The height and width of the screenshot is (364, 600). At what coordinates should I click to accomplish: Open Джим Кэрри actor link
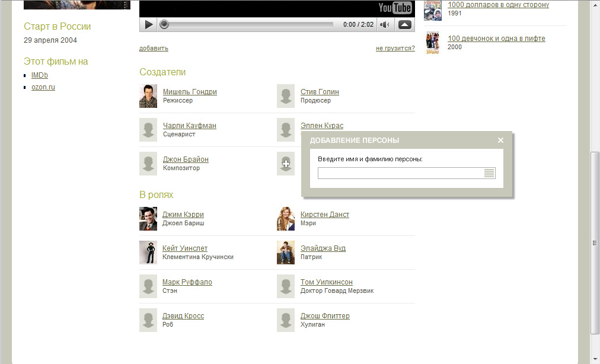tap(183, 215)
